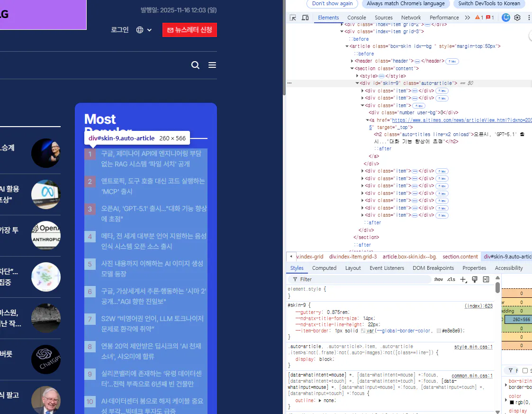Image resolution: width=532 pixels, height=414 pixels.
Task: Tick the checkbox in the computed filter bar
Action: tap(525, 370)
